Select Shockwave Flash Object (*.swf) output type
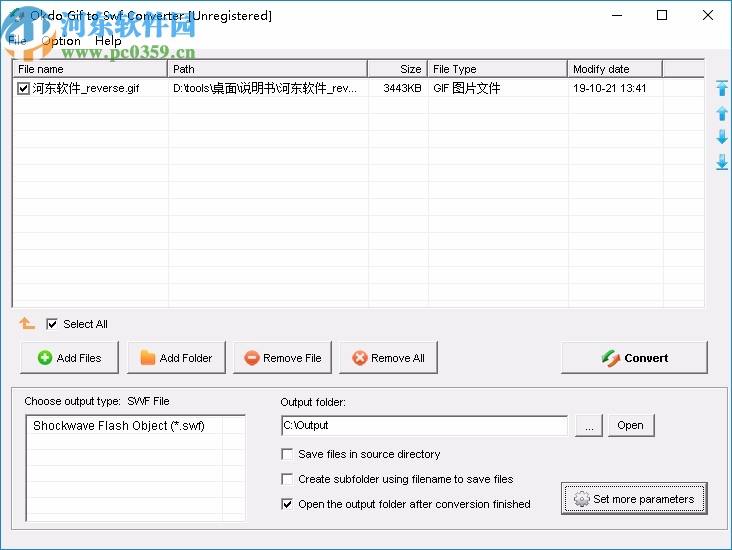The height and width of the screenshot is (550, 732). click(x=119, y=426)
